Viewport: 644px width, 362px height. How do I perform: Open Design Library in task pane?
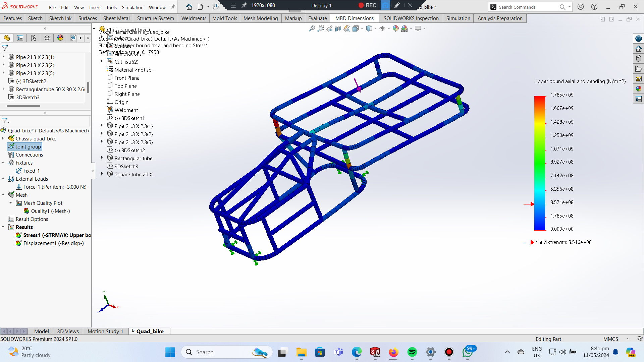tap(638, 59)
